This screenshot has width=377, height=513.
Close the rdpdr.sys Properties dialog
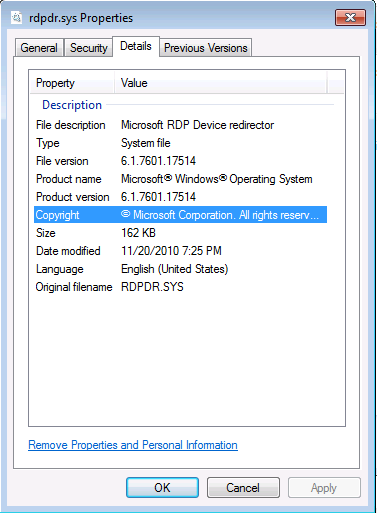pos(350,17)
